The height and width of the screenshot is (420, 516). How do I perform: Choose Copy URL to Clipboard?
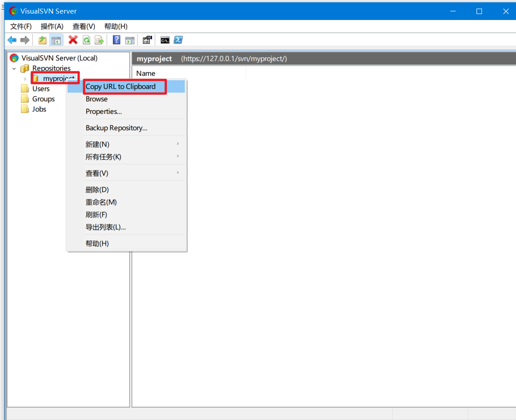126,87
